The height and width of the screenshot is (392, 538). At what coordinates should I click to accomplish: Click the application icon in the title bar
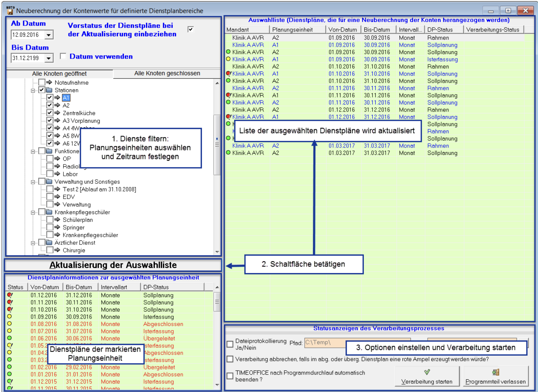coord(10,10)
